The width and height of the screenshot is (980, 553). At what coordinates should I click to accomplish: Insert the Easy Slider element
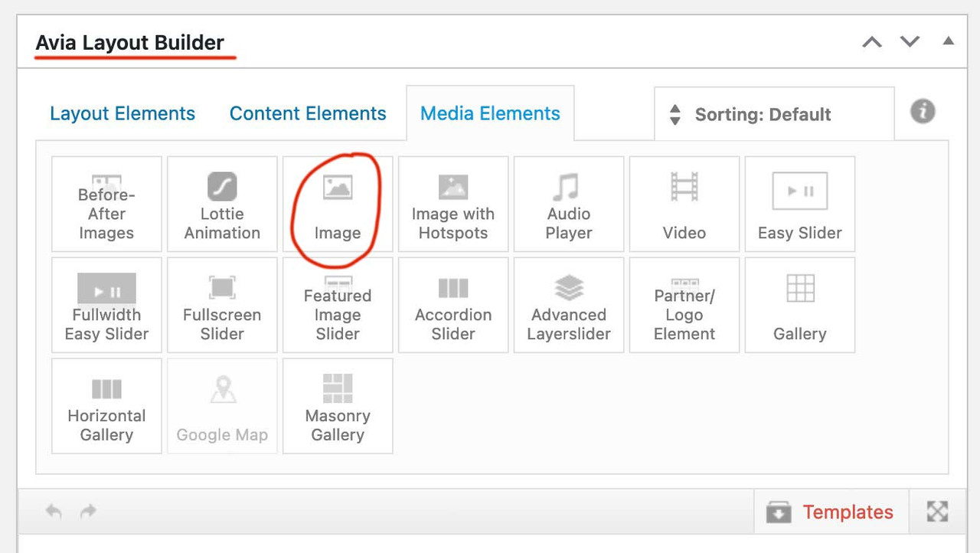pyautogui.click(x=800, y=204)
